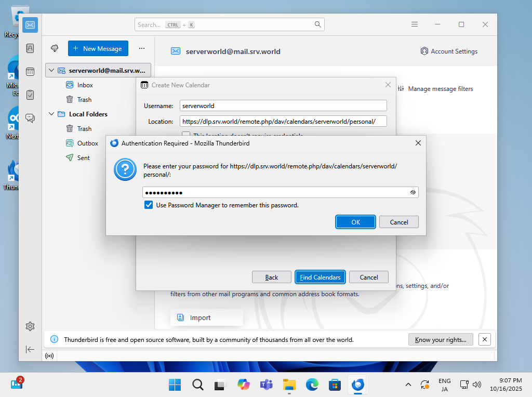
Task: Click the password input field
Action: [275, 192]
